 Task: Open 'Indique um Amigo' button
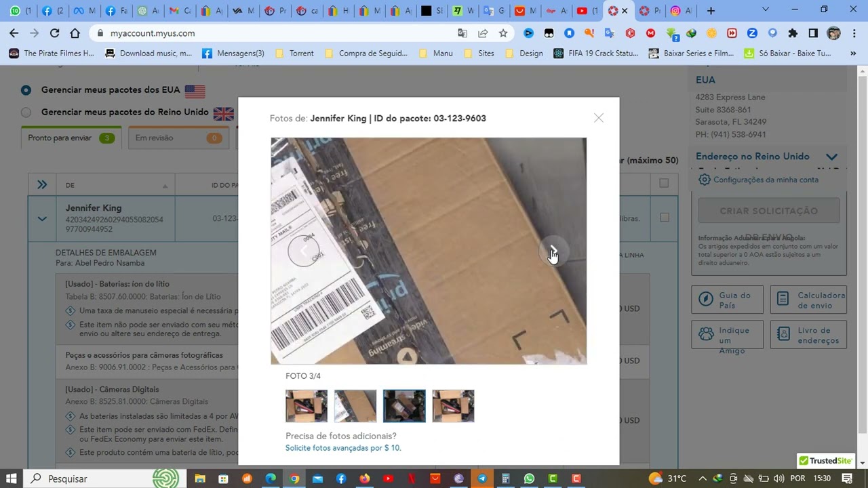(x=728, y=335)
